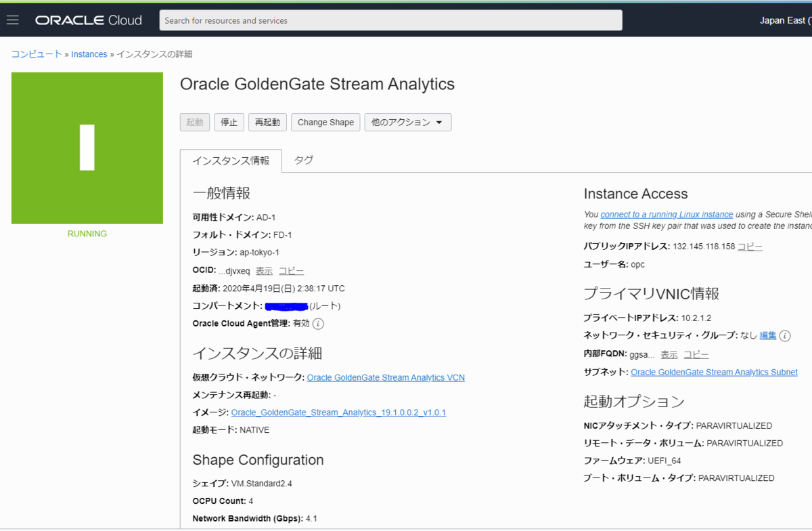The width and height of the screenshot is (812, 531).
Task: Focus the search resources and services field
Action: tap(390, 20)
